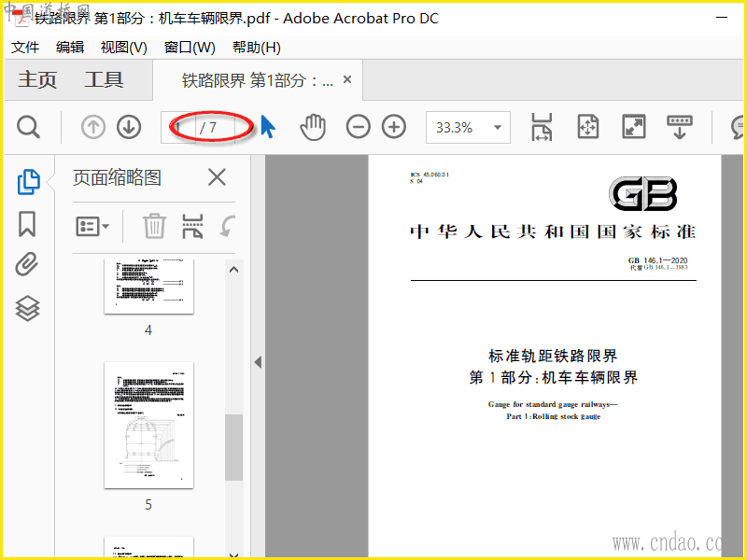Switch to Full Screen mode icon

click(x=634, y=127)
